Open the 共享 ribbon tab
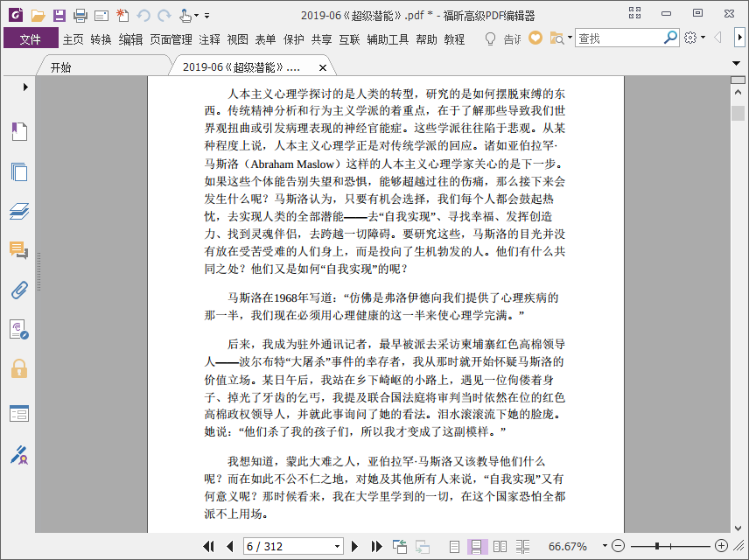The height and width of the screenshot is (560, 749). pyautogui.click(x=321, y=39)
